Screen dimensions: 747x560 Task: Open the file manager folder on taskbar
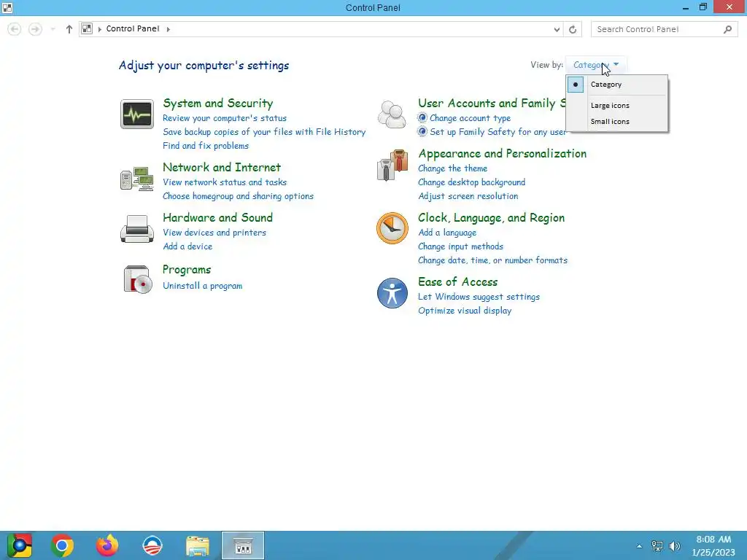pos(198,546)
